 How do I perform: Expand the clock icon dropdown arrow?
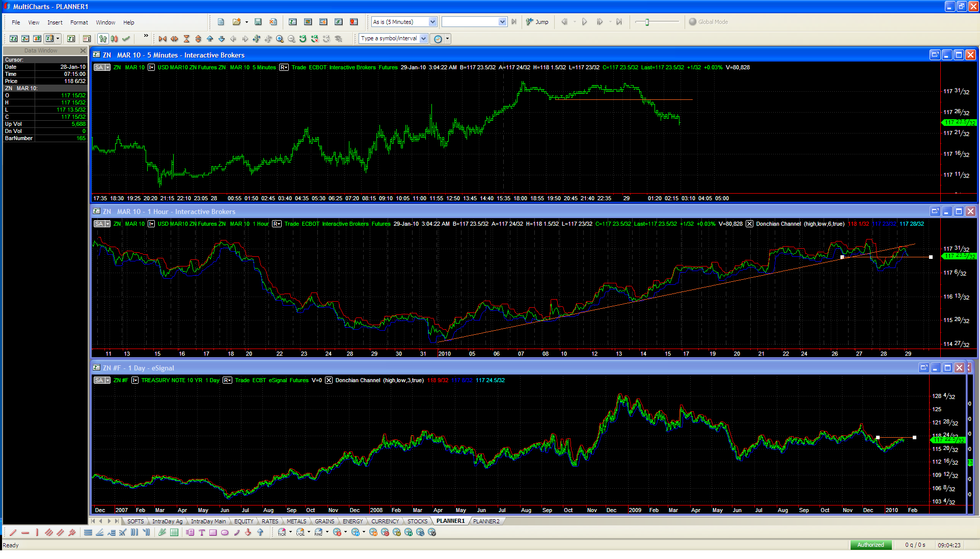448,39
